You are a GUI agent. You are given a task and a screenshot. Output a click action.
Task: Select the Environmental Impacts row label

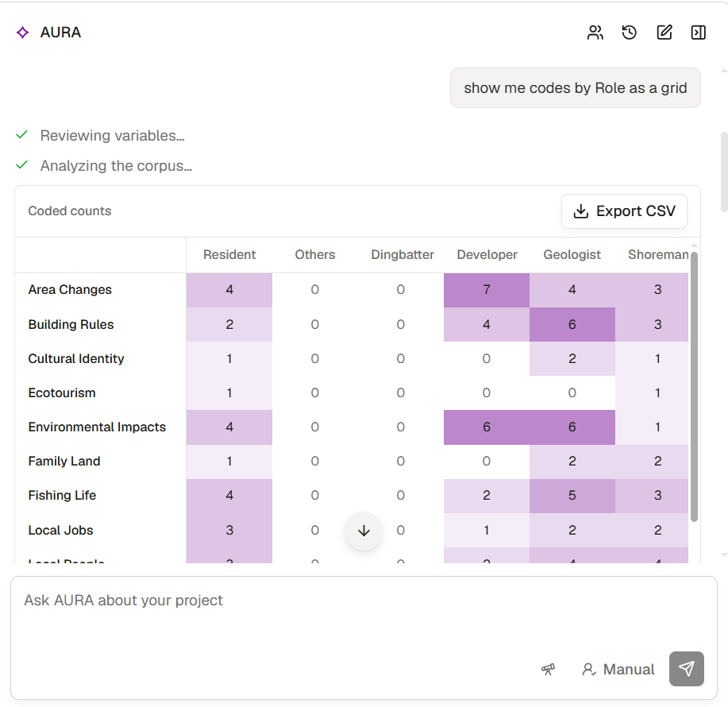[x=97, y=427]
